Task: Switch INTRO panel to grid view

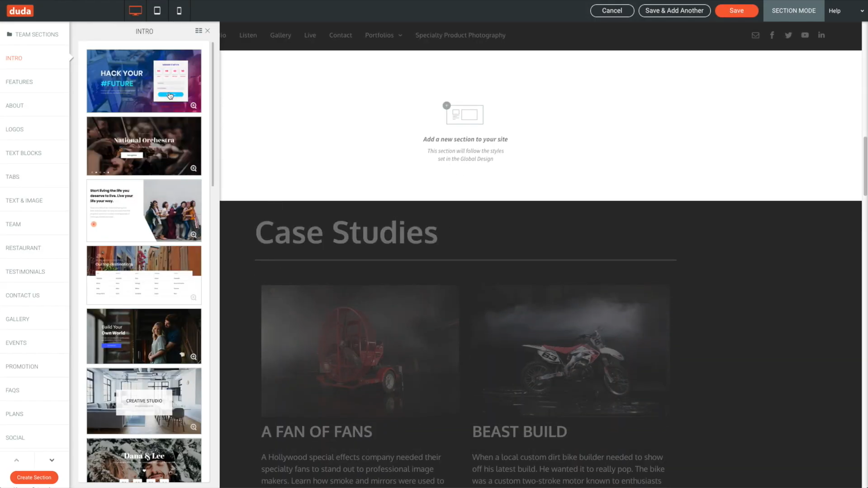Action: 198,31
